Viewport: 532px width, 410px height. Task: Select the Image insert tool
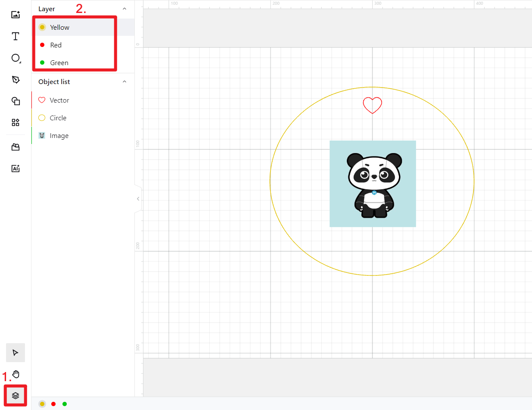[x=16, y=15]
